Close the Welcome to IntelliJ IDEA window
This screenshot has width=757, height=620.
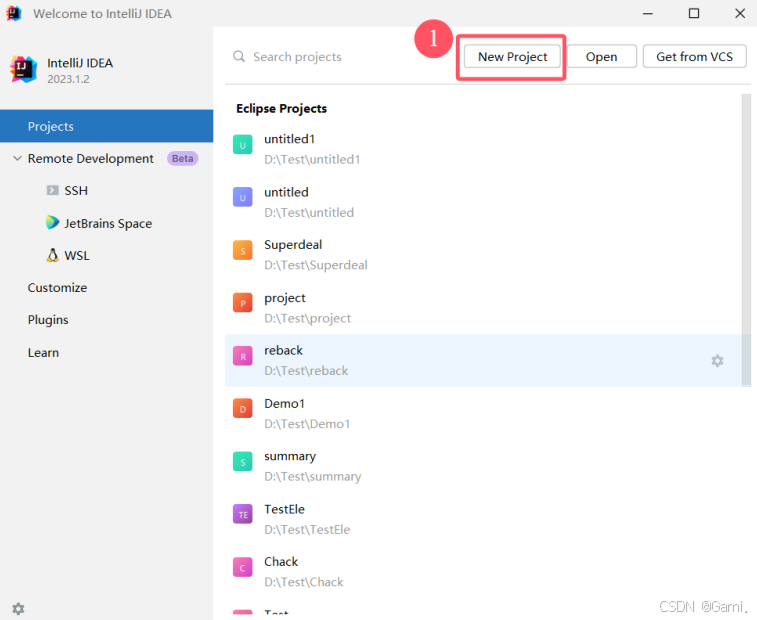pos(740,14)
